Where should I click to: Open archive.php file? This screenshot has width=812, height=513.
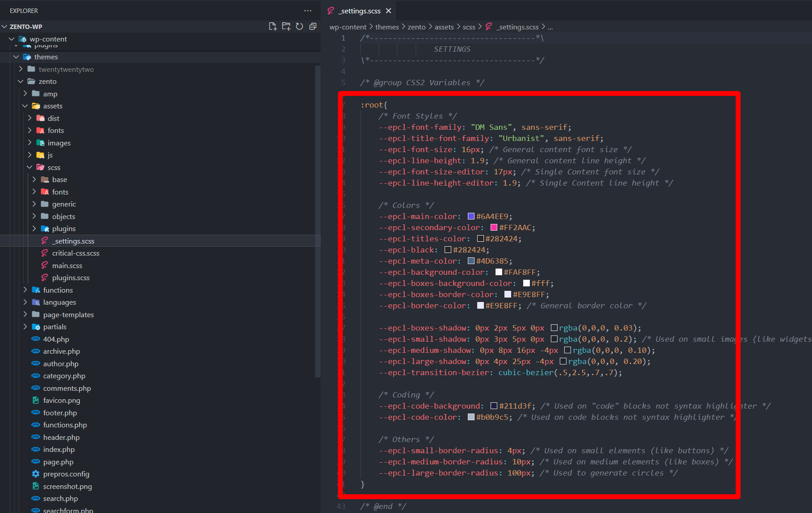61,352
